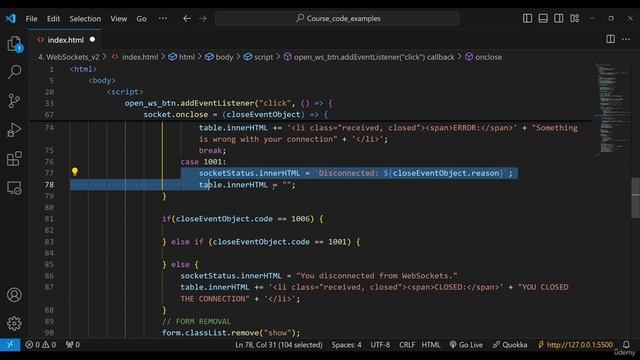This screenshot has height=360, width=640.
Task: Open the Explorer view in activity bar
Action: (x=14, y=44)
